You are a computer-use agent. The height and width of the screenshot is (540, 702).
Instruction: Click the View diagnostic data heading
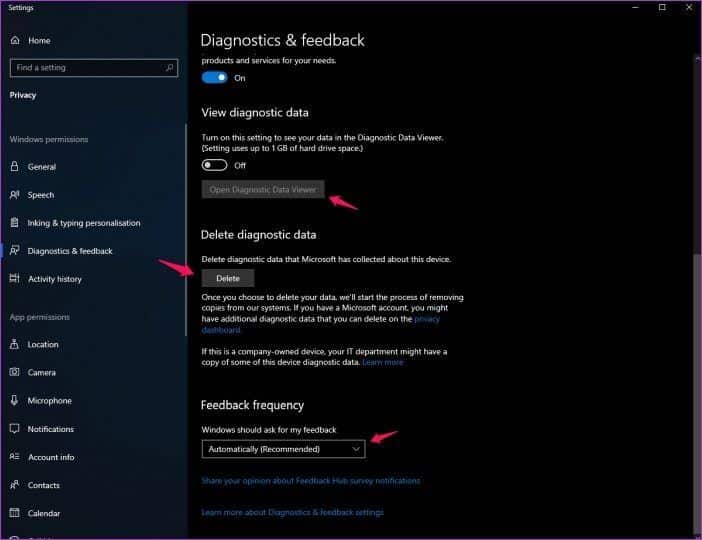click(255, 113)
